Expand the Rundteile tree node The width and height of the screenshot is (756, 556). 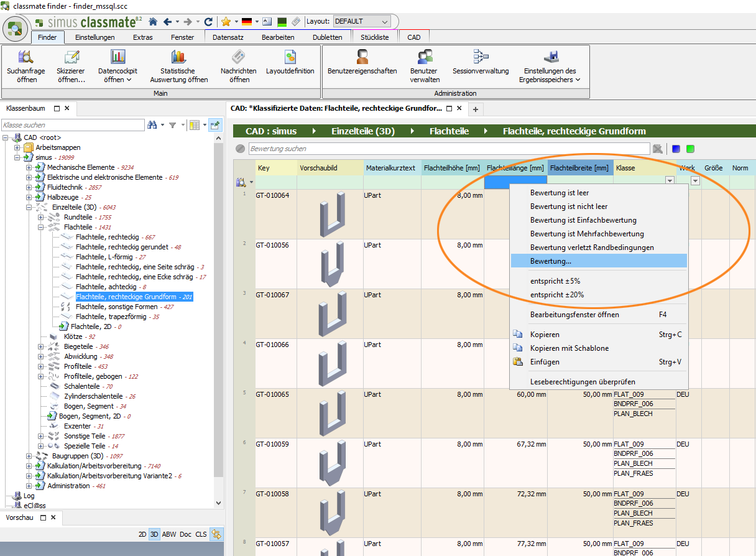coord(41,217)
